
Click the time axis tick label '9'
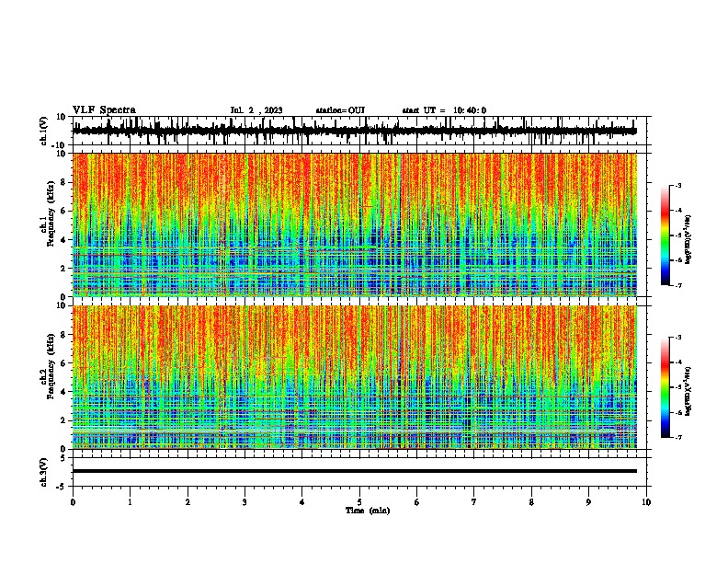(588, 502)
